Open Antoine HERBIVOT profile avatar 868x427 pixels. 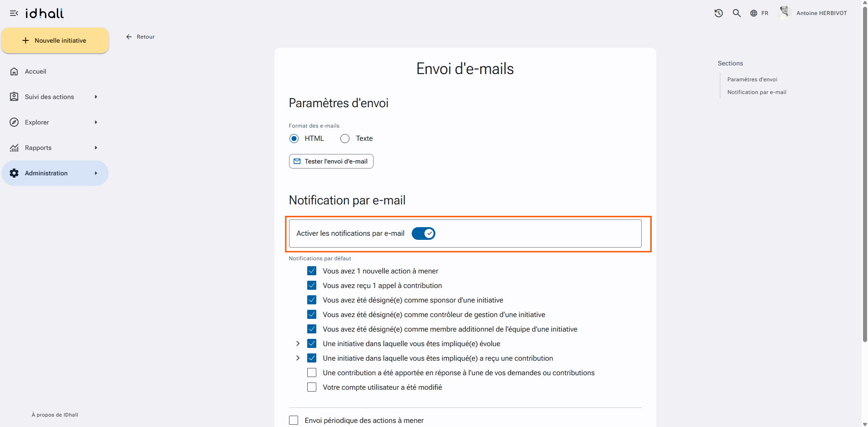pos(785,13)
